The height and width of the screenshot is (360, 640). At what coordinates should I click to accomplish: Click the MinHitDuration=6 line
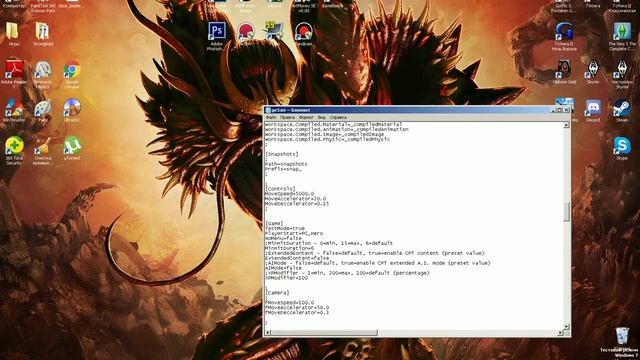coord(289,248)
